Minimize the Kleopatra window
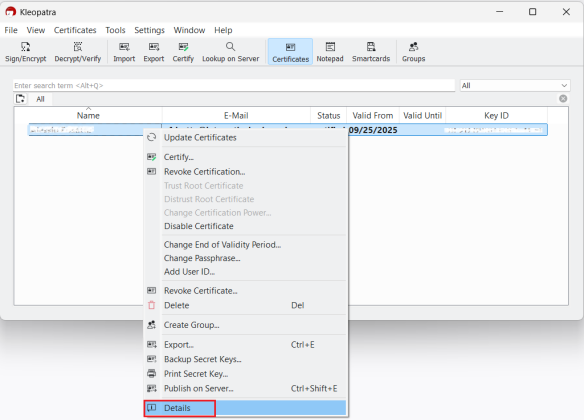This screenshot has height=420, width=584. 499,12
